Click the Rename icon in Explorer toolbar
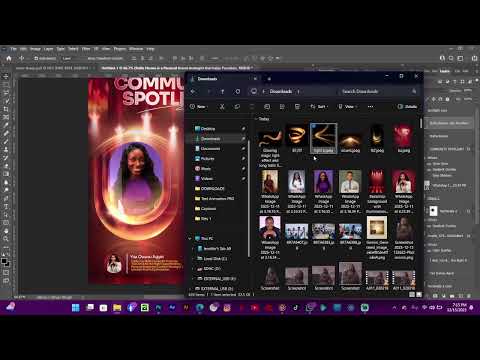The width and height of the screenshot is (480, 360). [267, 107]
